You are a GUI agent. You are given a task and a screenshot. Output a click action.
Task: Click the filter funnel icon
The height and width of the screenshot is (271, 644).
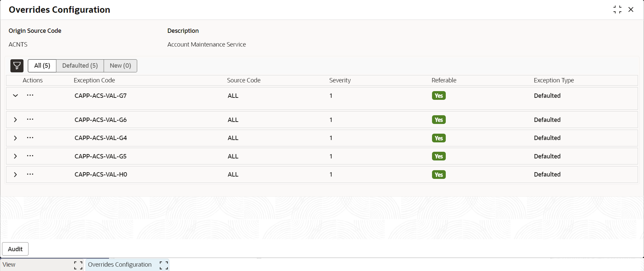17,66
